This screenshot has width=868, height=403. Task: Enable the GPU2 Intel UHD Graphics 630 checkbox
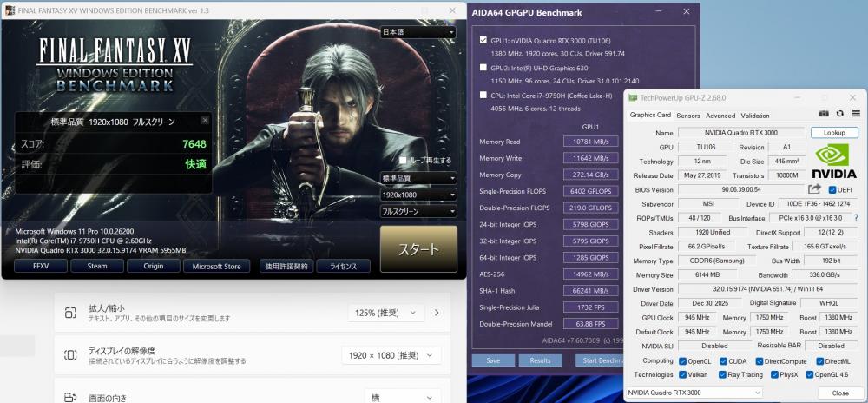pos(483,68)
